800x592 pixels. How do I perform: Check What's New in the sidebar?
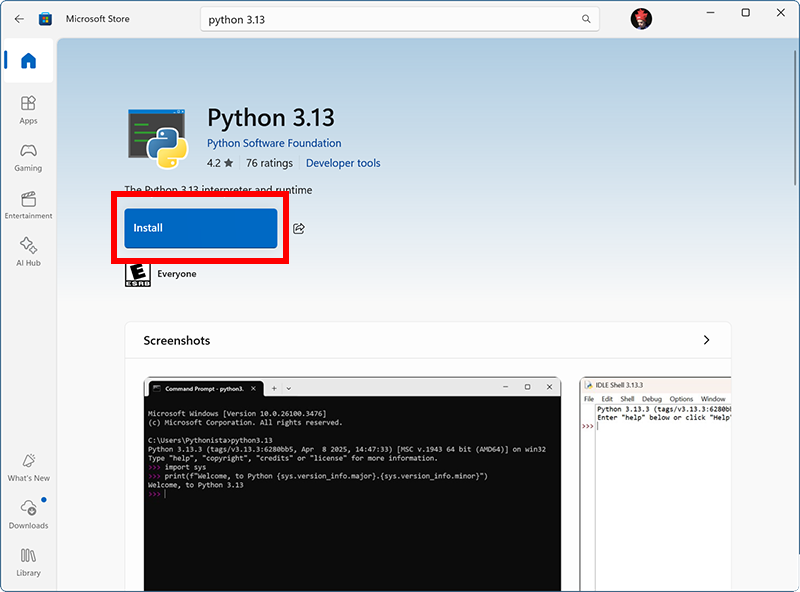(27, 470)
